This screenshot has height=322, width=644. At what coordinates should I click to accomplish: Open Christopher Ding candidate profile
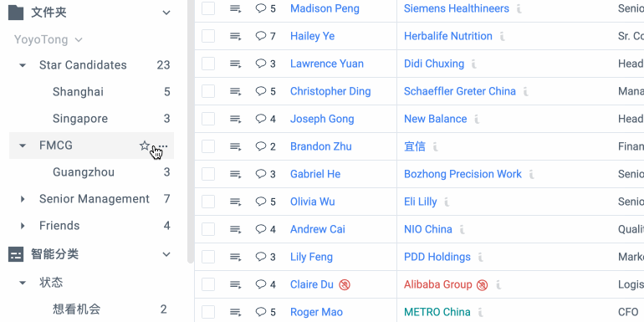[330, 91]
